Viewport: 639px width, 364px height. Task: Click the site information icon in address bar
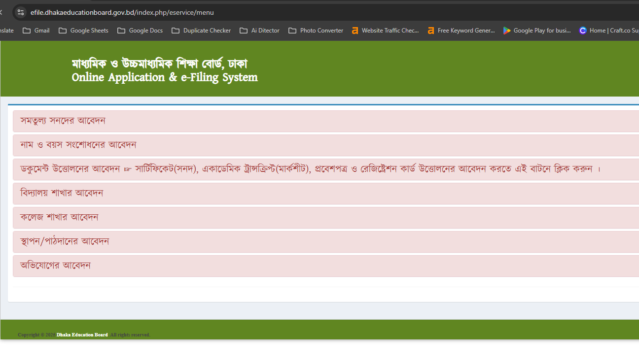click(x=20, y=12)
